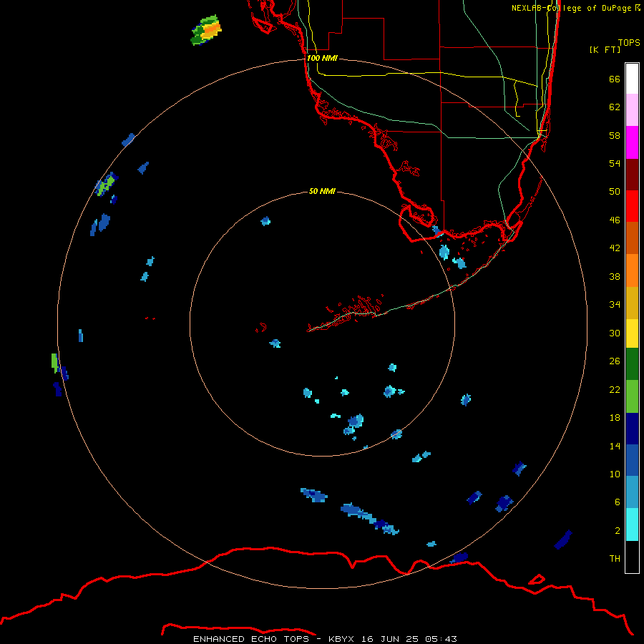Click the '46' scale label
The image size is (644, 644).
[x=615, y=220]
